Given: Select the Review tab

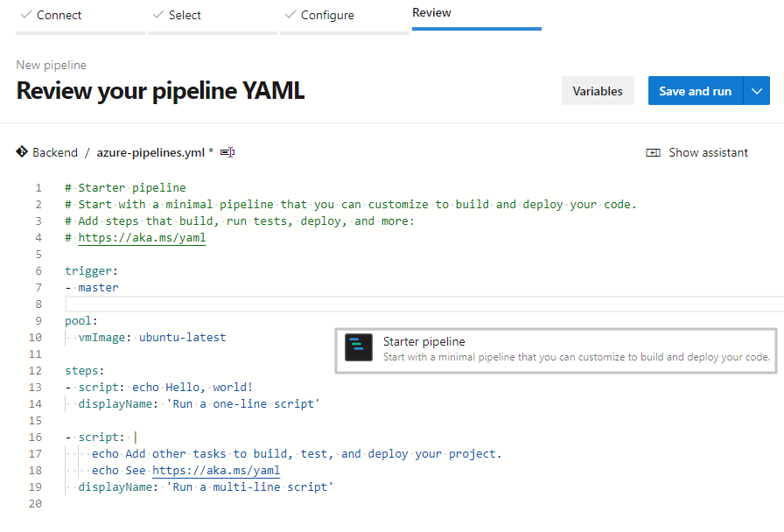Looking at the screenshot, I should 431,13.
